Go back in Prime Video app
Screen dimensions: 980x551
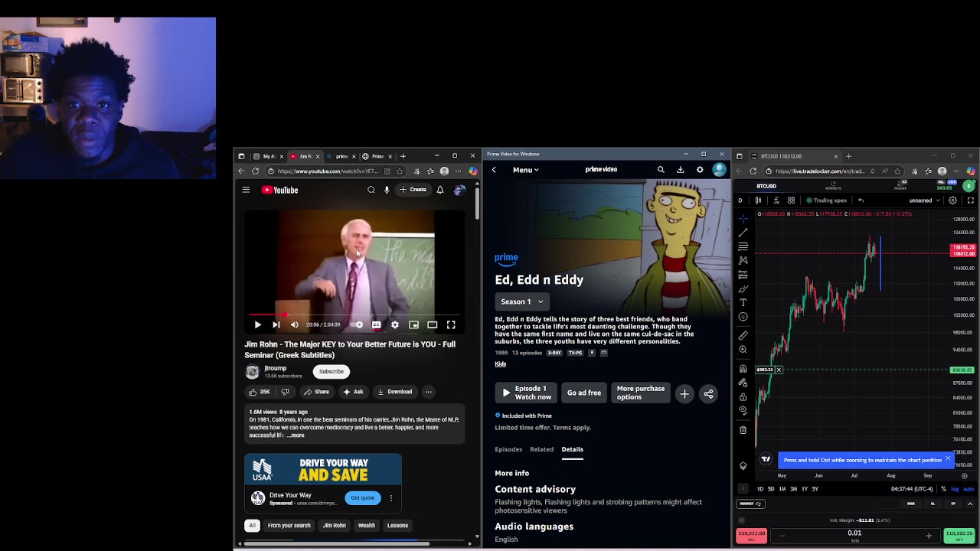(494, 170)
